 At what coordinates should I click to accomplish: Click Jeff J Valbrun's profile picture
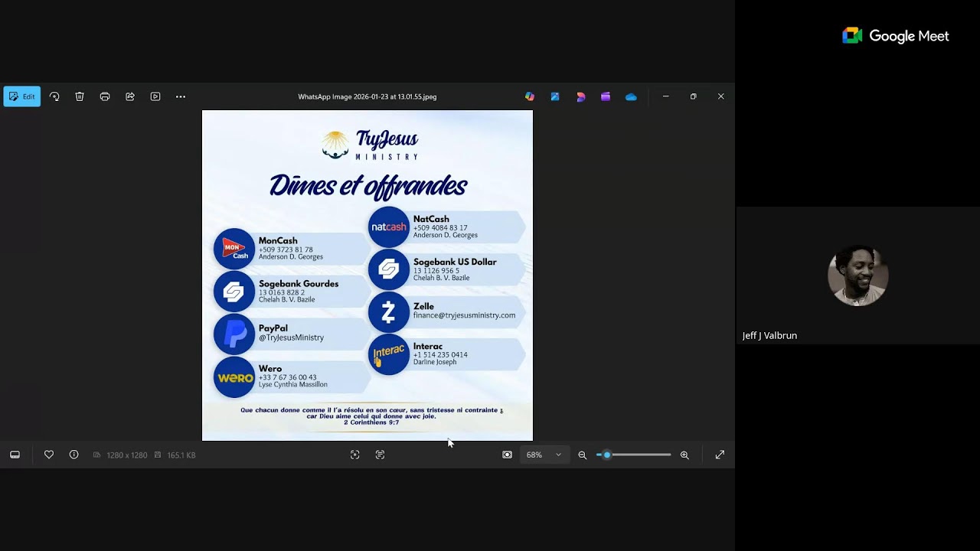pyautogui.click(x=858, y=275)
